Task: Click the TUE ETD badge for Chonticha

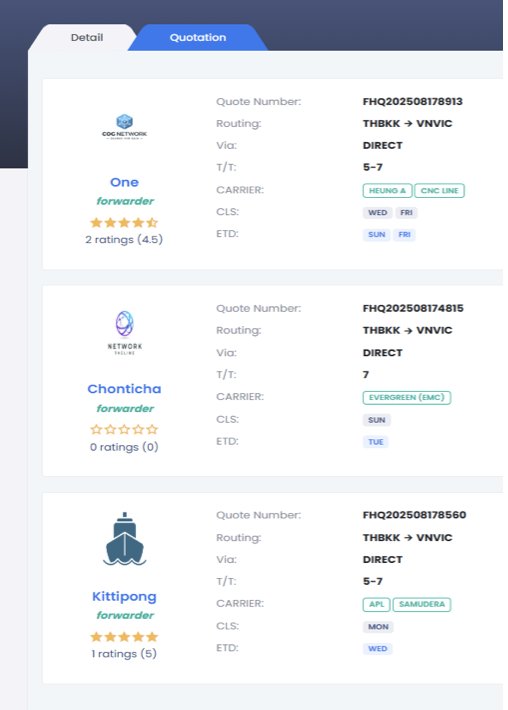Action: [x=375, y=442]
